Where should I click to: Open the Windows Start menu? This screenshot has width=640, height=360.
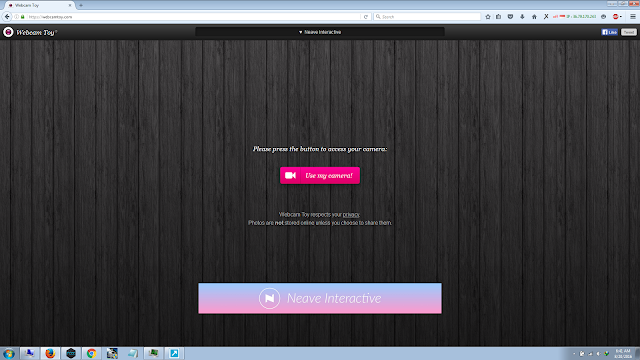[9, 353]
